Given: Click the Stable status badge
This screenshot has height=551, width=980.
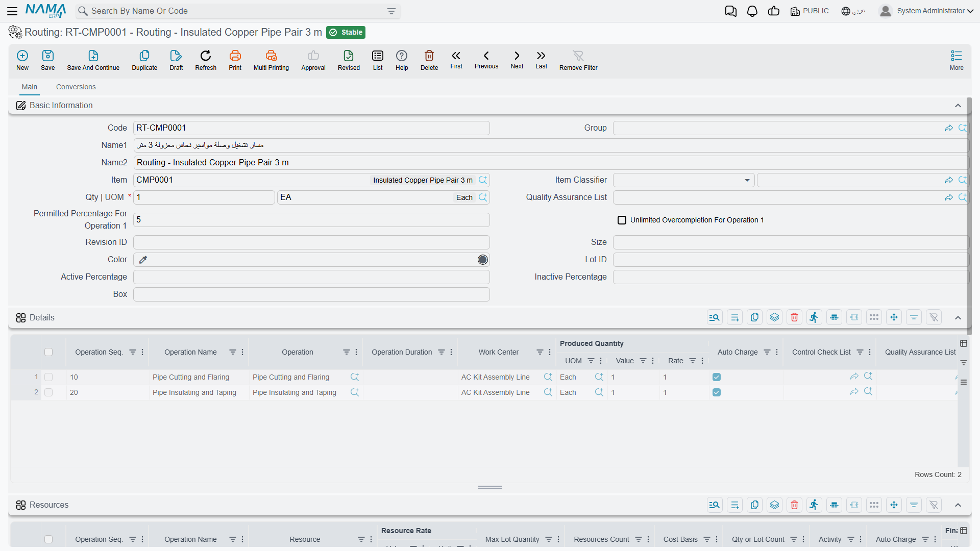Looking at the screenshot, I should pos(346,32).
